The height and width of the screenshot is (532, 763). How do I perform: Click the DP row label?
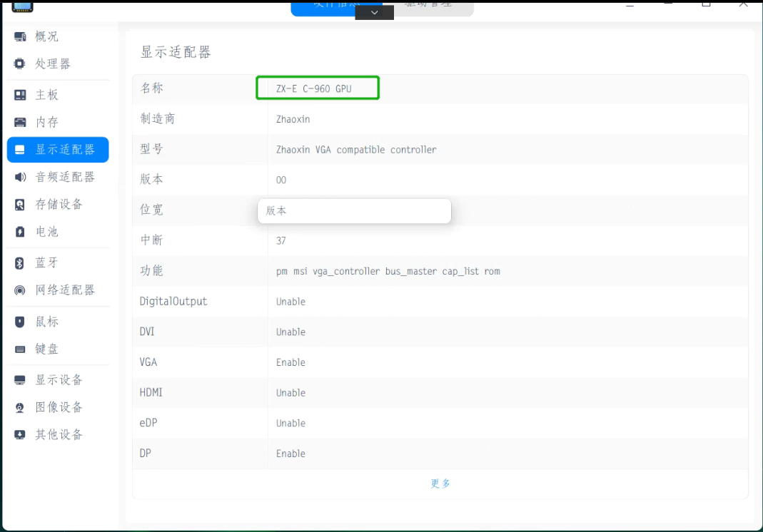tap(146, 454)
